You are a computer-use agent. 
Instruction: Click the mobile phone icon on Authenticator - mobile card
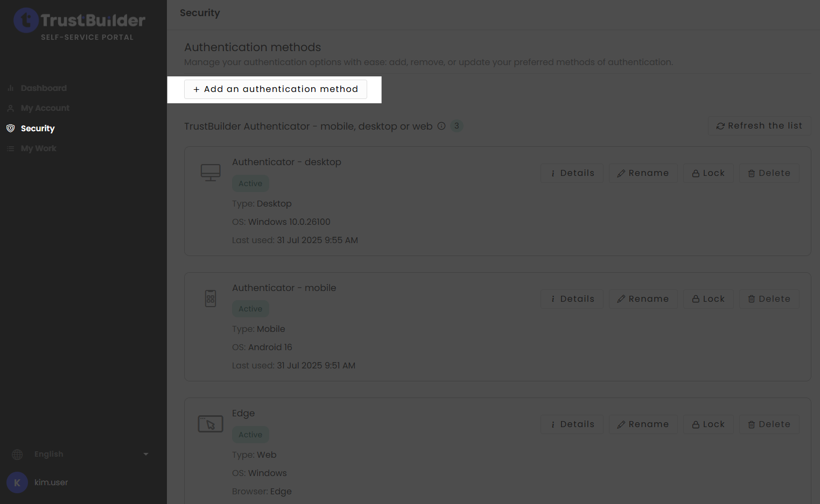tap(211, 298)
